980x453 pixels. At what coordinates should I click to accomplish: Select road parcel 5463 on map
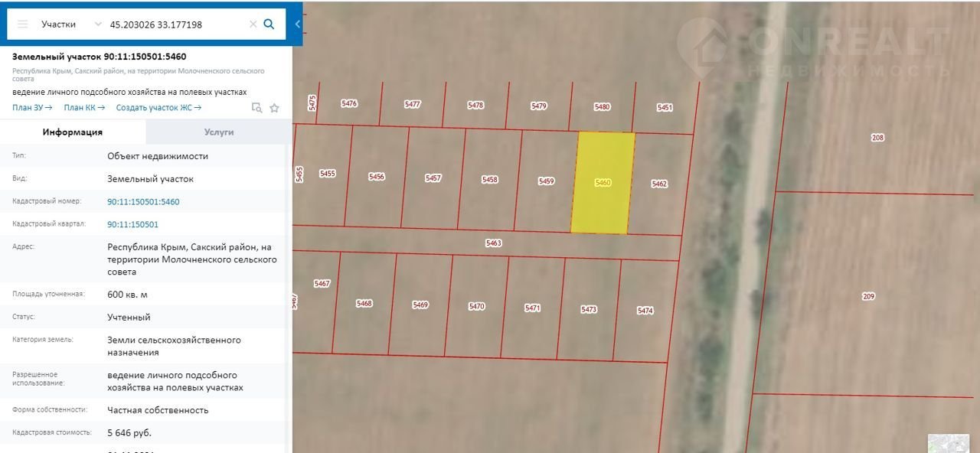pyautogui.click(x=493, y=243)
